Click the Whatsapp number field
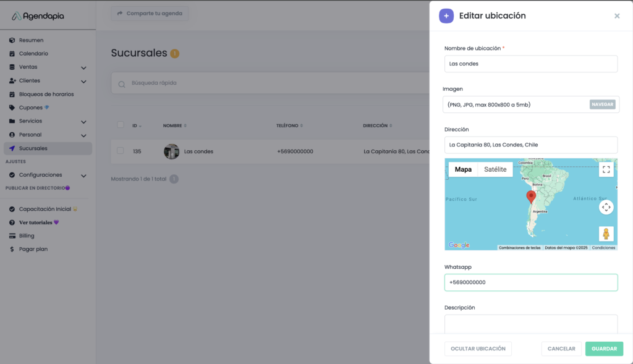Screen dimensions: 633x364 click(530, 282)
